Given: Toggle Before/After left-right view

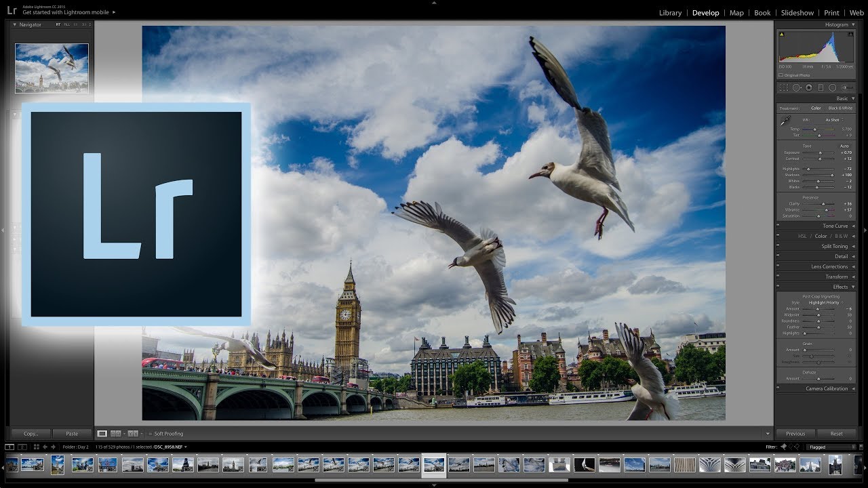Looking at the screenshot, I should coord(116,433).
